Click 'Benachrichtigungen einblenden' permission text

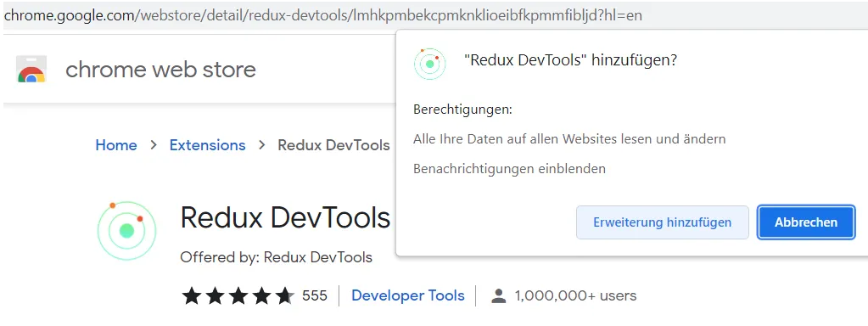[509, 169]
